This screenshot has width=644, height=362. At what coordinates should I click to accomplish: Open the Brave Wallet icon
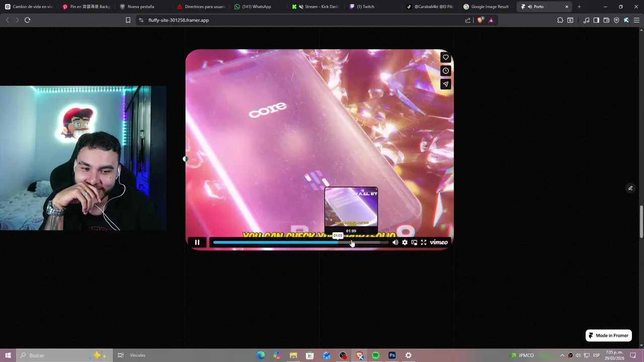click(606, 20)
